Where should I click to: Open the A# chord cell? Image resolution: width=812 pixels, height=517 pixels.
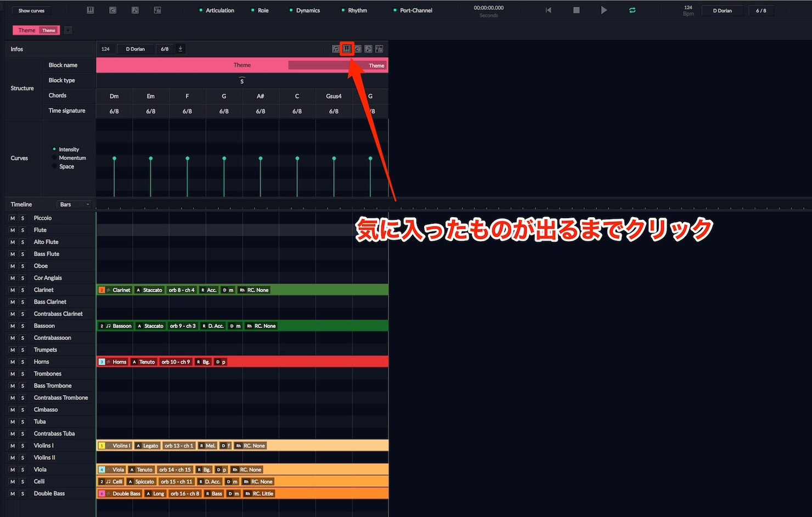click(261, 96)
